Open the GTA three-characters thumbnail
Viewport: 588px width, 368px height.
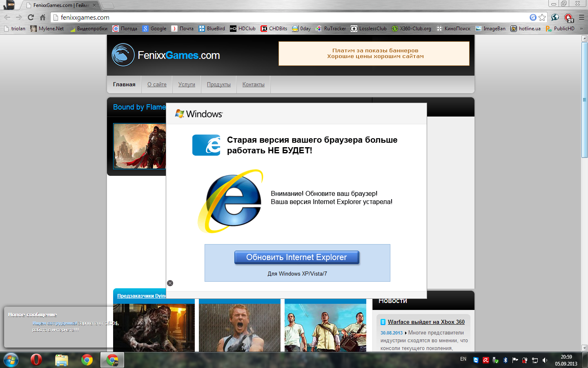[x=325, y=328]
